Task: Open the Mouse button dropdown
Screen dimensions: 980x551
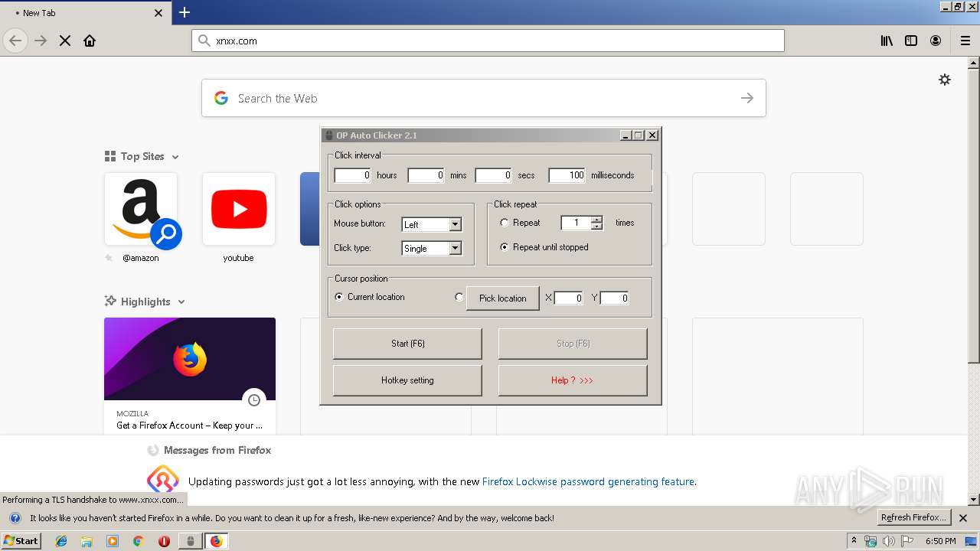Action: click(x=456, y=224)
